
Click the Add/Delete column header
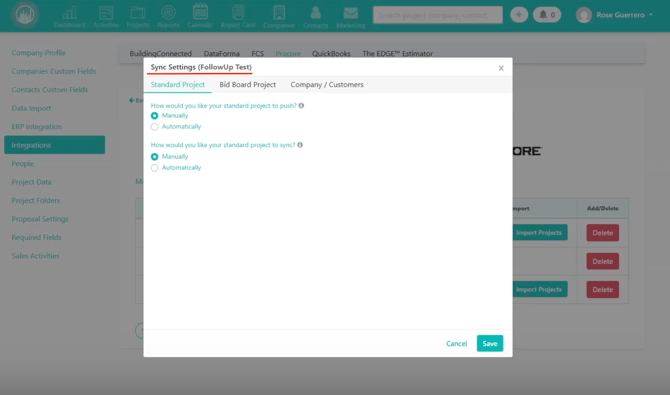tap(602, 209)
